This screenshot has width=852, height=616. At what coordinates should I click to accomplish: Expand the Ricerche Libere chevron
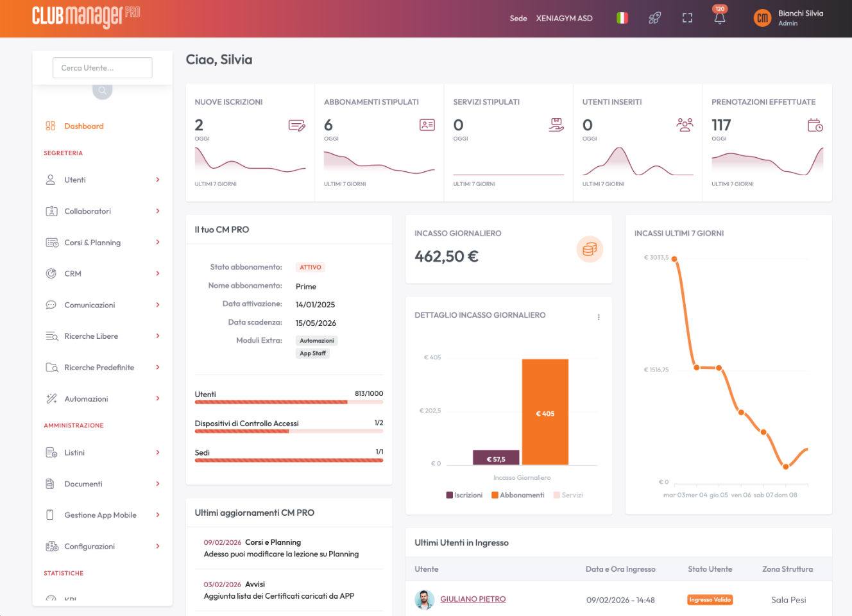pyautogui.click(x=158, y=336)
